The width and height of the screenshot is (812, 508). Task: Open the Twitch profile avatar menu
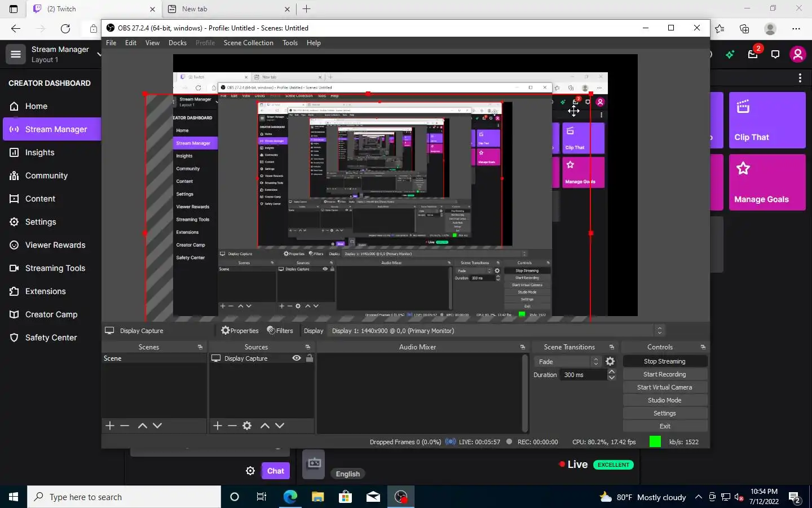pos(797,54)
